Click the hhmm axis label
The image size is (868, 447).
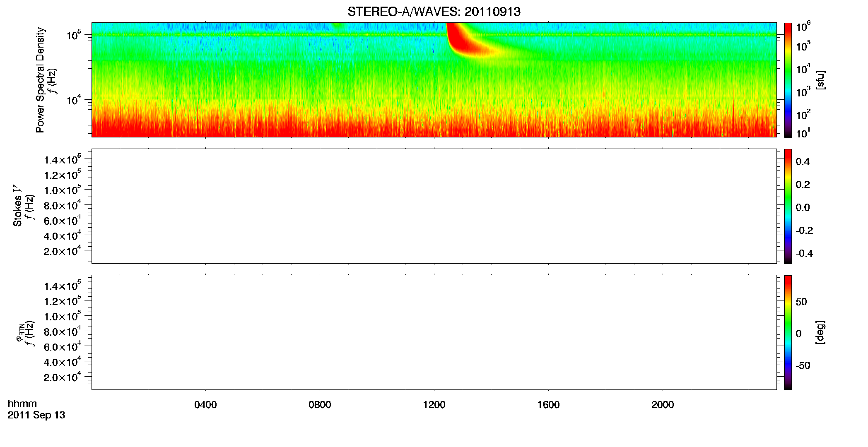click(22, 404)
